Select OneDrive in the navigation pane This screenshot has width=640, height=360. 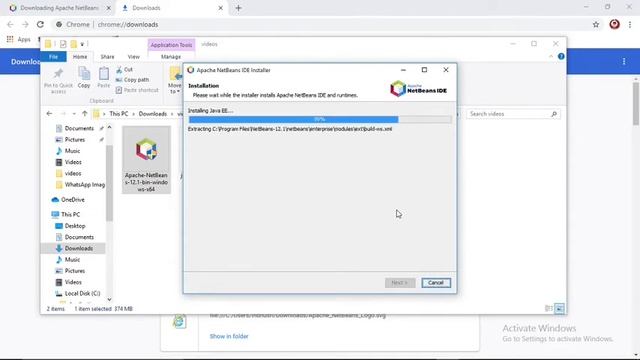click(x=68, y=200)
